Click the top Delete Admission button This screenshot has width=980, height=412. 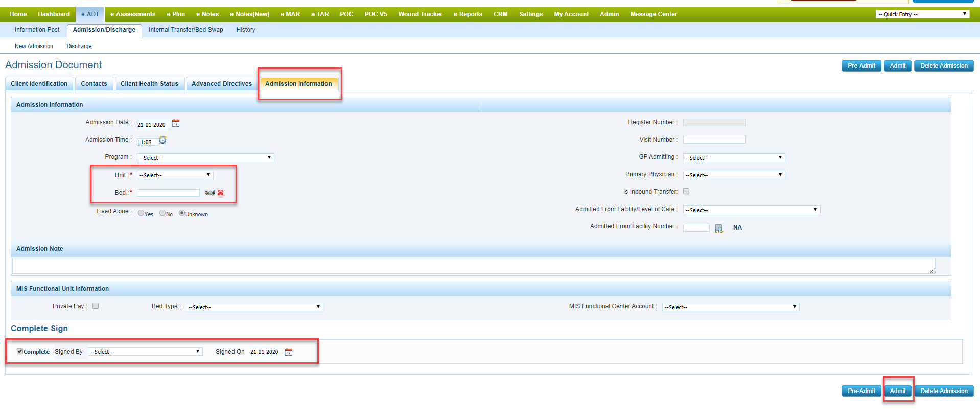coord(943,66)
